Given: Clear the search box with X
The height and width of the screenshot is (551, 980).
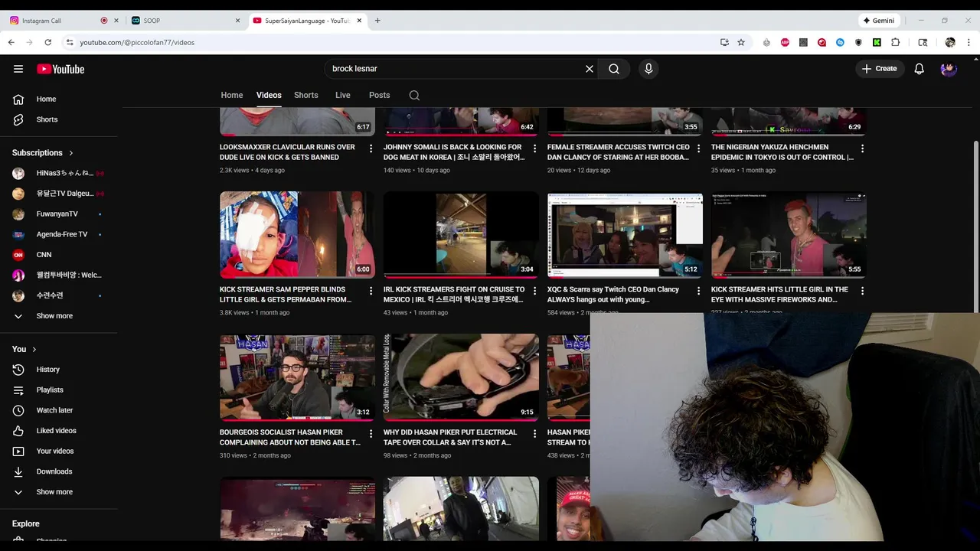Looking at the screenshot, I should coord(590,69).
